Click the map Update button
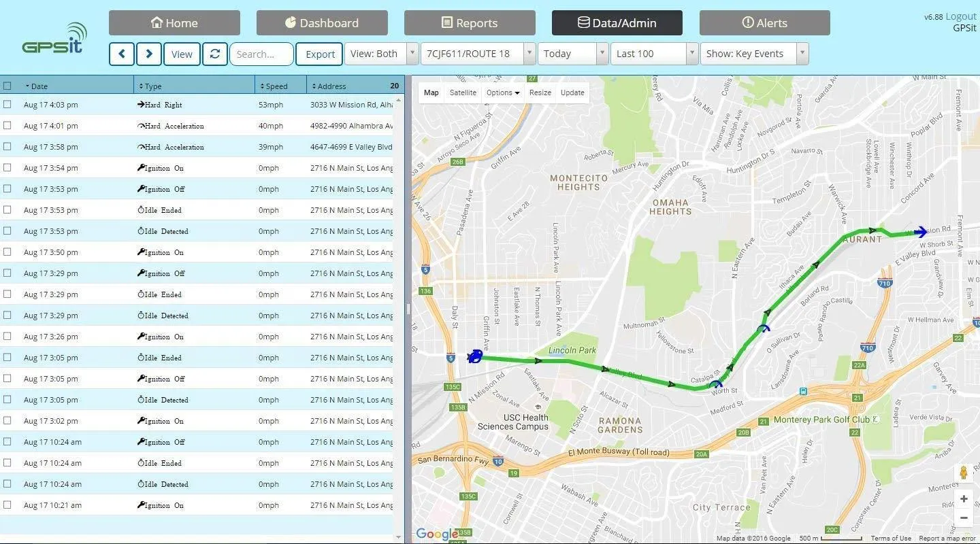 572,92
